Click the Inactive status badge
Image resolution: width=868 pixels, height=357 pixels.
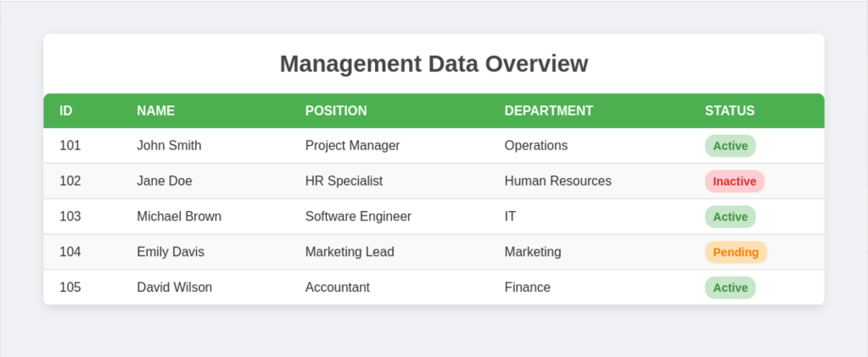coord(734,181)
